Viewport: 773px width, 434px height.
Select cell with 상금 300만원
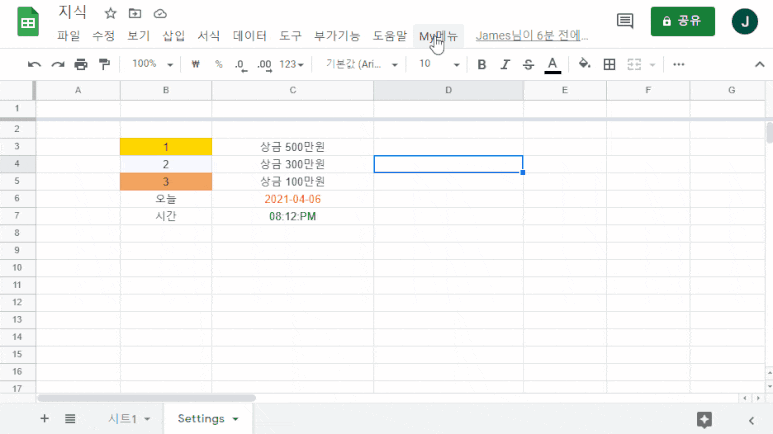pos(292,164)
